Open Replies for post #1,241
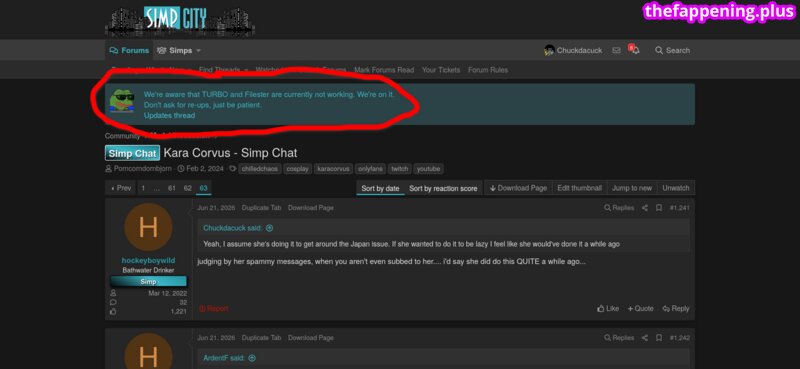 point(619,208)
